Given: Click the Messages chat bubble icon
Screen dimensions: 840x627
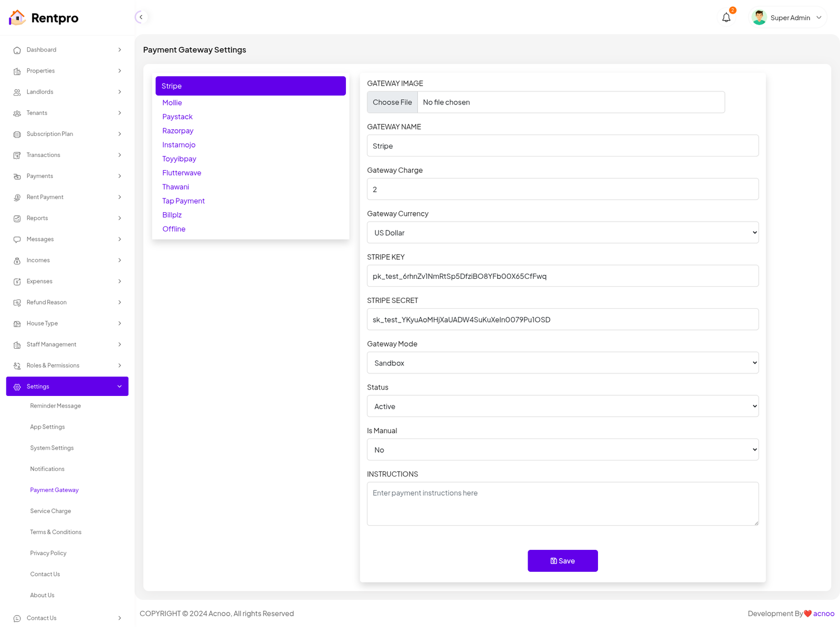Looking at the screenshot, I should pyautogui.click(x=17, y=239).
